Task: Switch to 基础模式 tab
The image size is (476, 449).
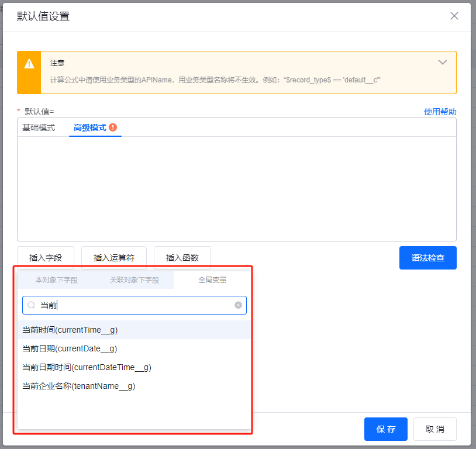Action: coord(39,127)
